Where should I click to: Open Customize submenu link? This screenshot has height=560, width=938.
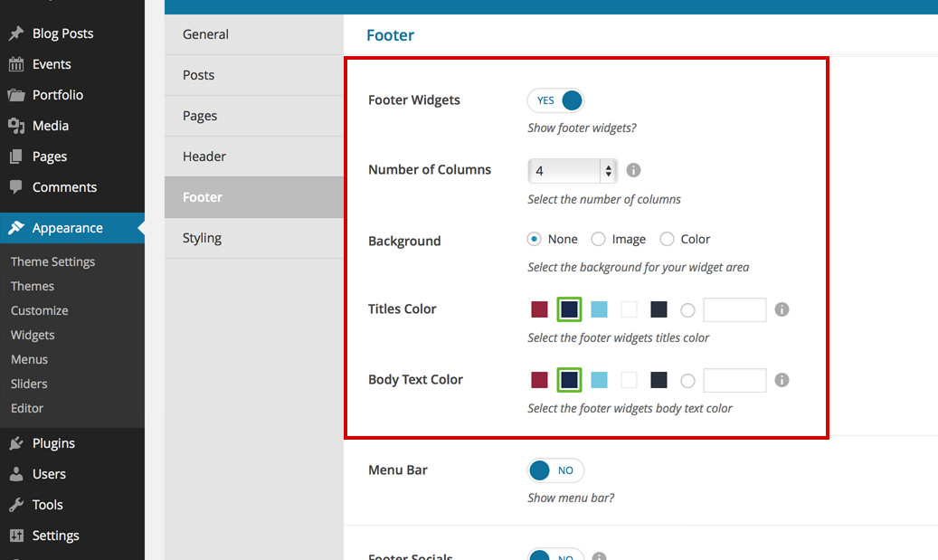click(40, 311)
